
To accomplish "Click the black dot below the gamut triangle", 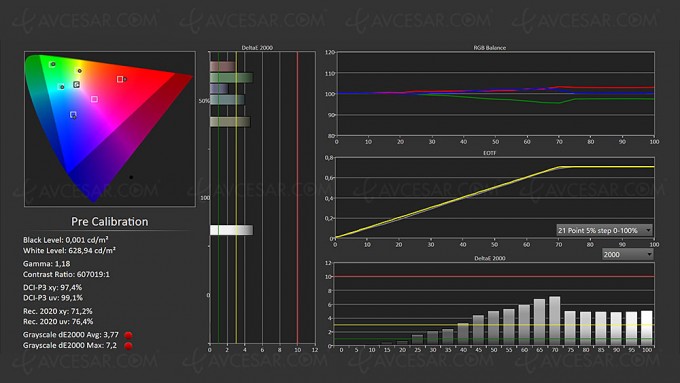I will [x=131, y=177].
